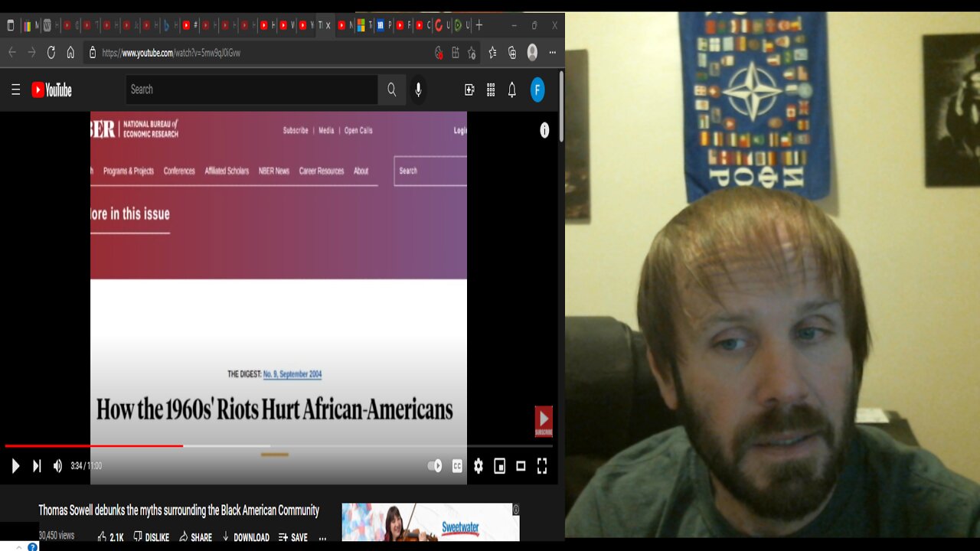Click the blue help question mark icon
Viewport: 980px width, 551px height.
point(32,546)
